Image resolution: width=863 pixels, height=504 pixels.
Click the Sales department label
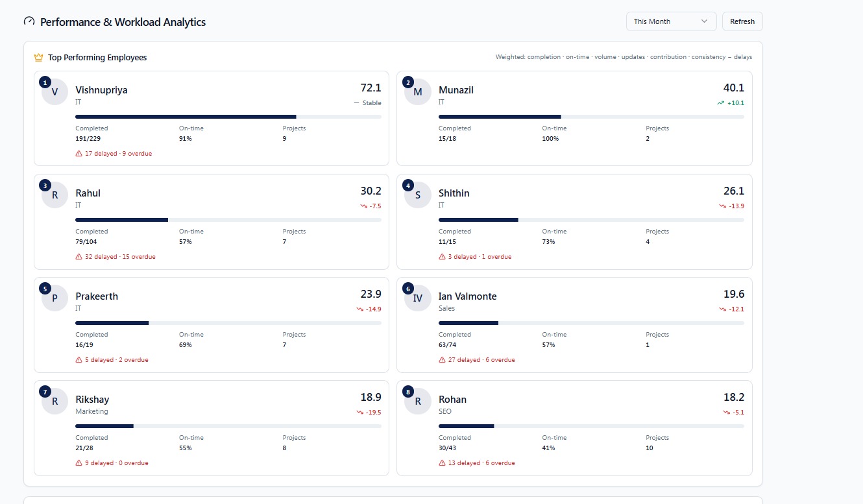coord(446,309)
